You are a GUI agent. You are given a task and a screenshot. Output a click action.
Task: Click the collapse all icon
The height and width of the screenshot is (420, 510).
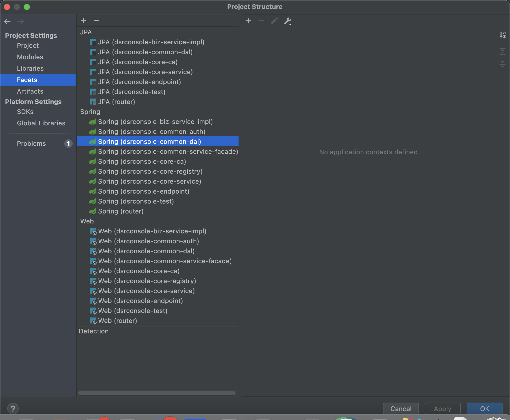tap(502, 64)
